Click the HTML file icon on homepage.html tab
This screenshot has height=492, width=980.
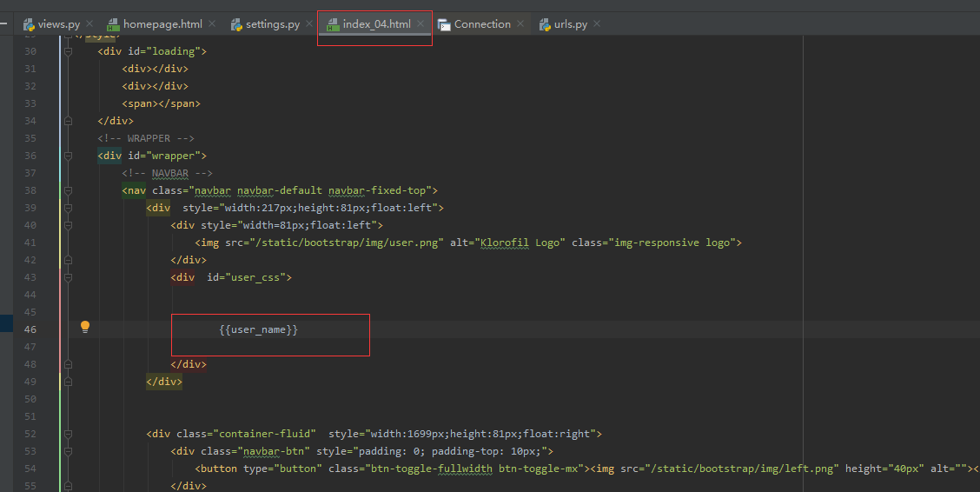point(113,24)
